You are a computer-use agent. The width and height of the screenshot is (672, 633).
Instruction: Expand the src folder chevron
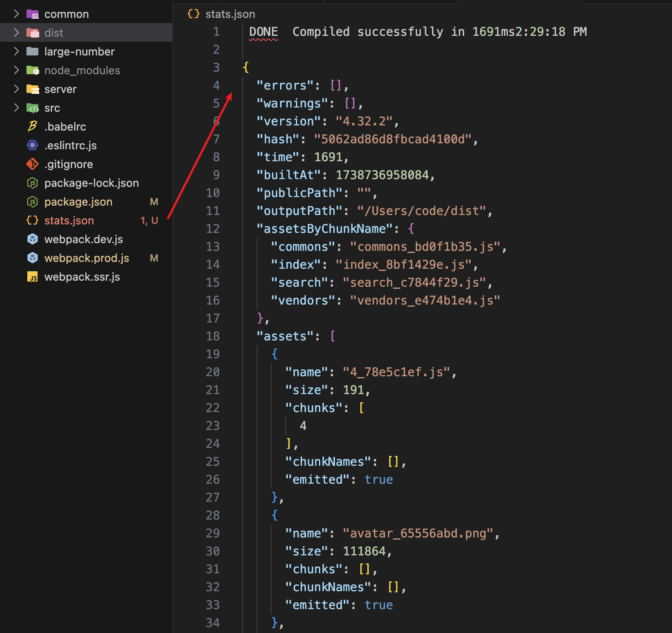pyautogui.click(x=16, y=108)
